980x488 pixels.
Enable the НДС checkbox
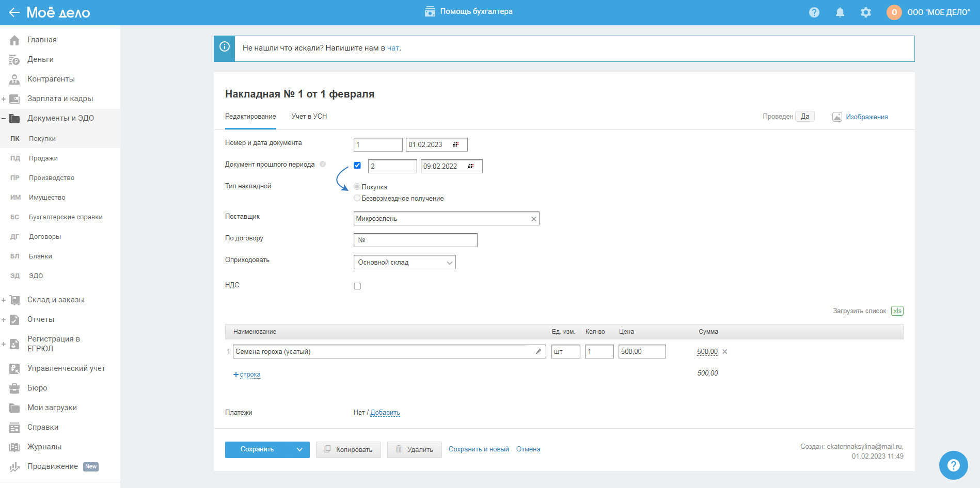[x=357, y=286]
